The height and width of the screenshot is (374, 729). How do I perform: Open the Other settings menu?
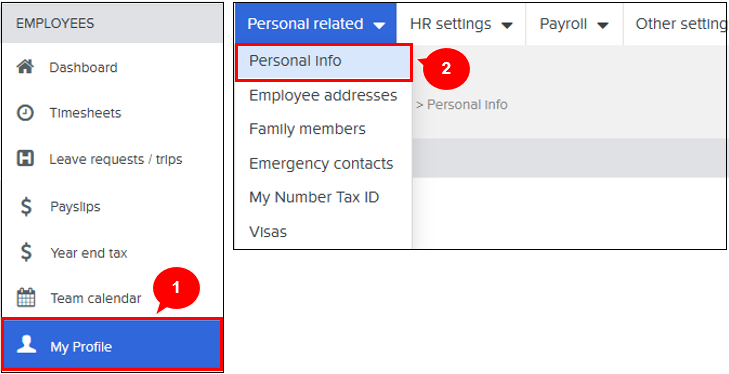click(x=680, y=24)
